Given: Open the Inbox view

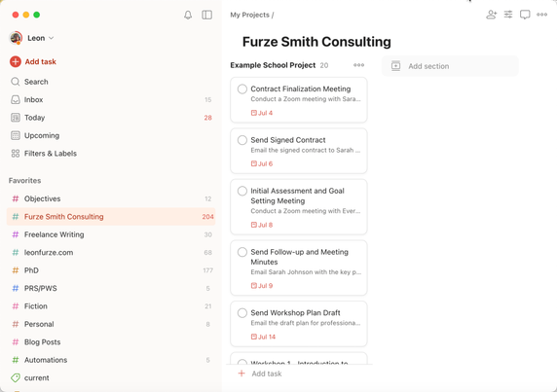Looking at the screenshot, I should (111, 99).
